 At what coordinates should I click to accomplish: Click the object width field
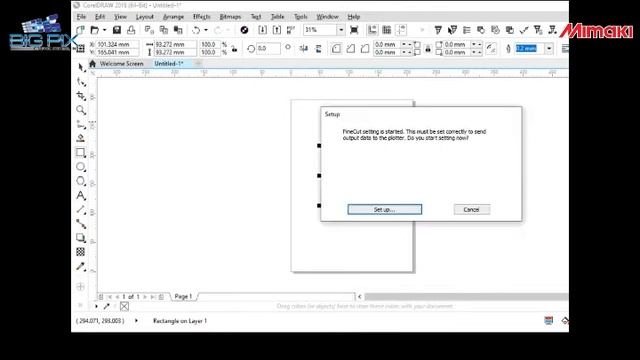pos(176,44)
